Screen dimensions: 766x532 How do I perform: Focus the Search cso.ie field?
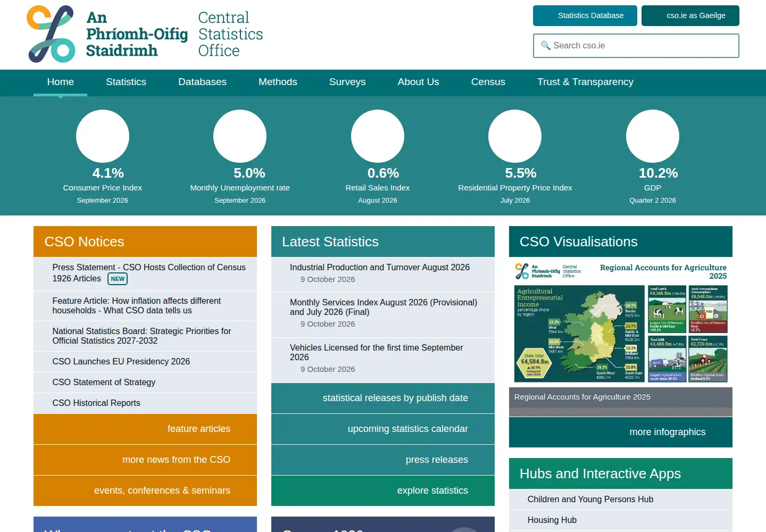click(x=636, y=46)
